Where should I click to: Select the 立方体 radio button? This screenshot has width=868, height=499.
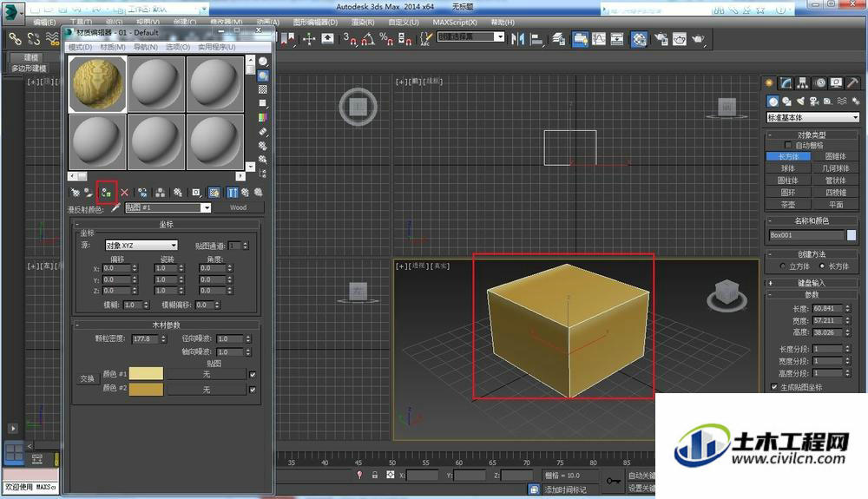pyautogui.click(x=783, y=266)
